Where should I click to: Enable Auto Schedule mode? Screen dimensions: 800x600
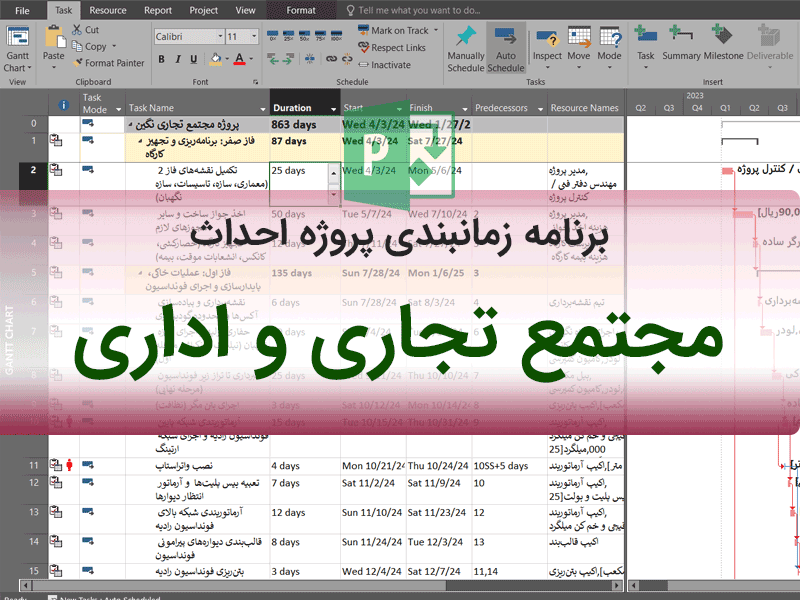(x=506, y=47)
